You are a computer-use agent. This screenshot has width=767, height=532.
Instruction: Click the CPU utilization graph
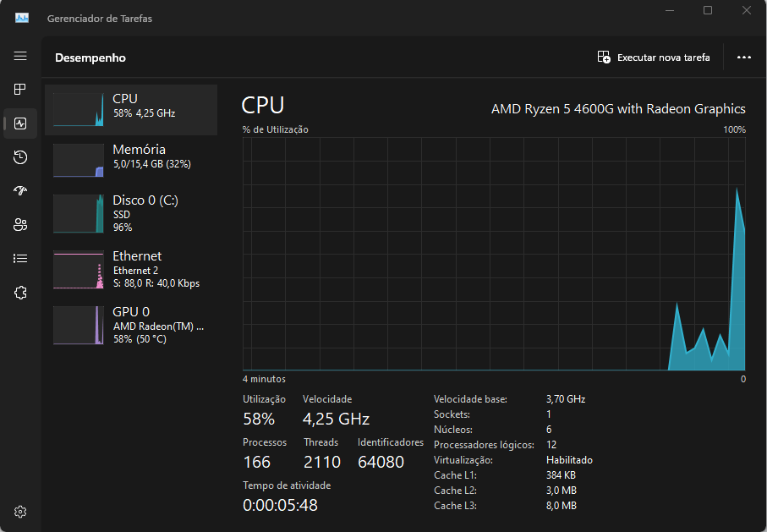[494, 254]
